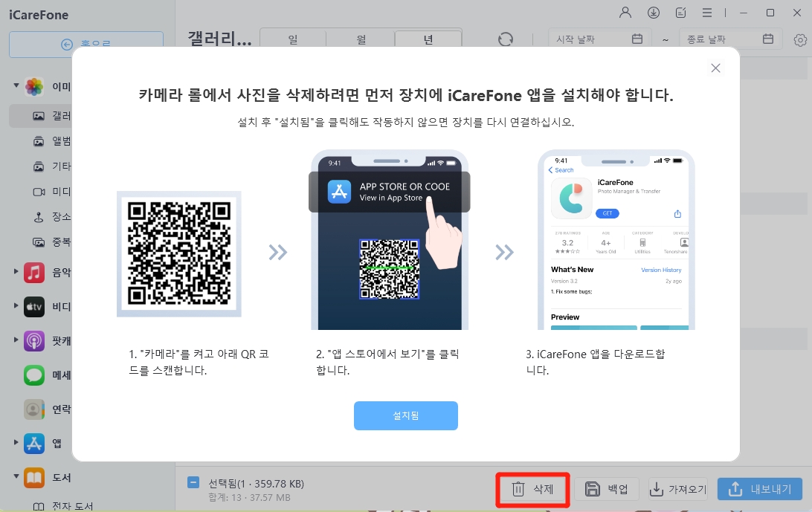Open the 앱 apps section icon
Screen dimensions: 812x512
[x=33, y=443]
